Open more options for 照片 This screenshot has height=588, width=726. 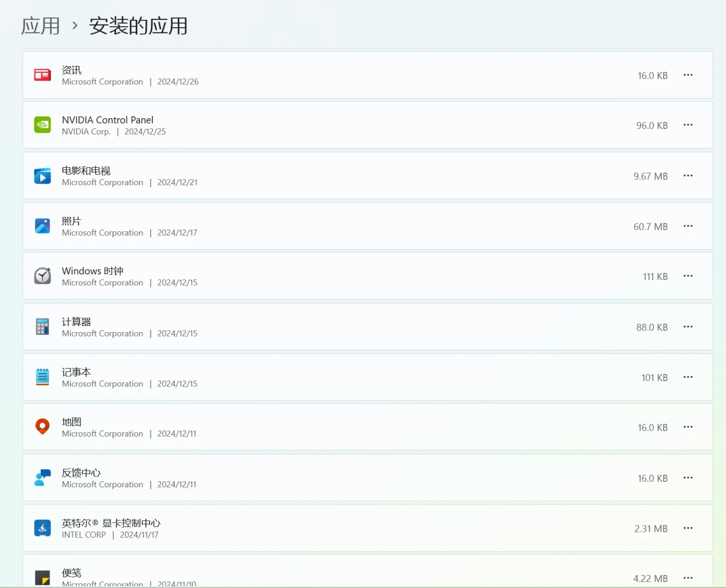click(x=688, y=225)
